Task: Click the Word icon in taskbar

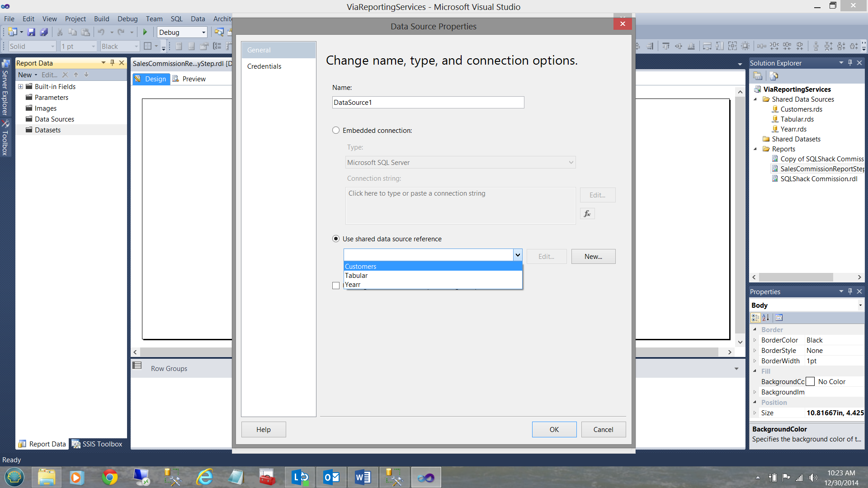Action: click(x=363, y=477)
